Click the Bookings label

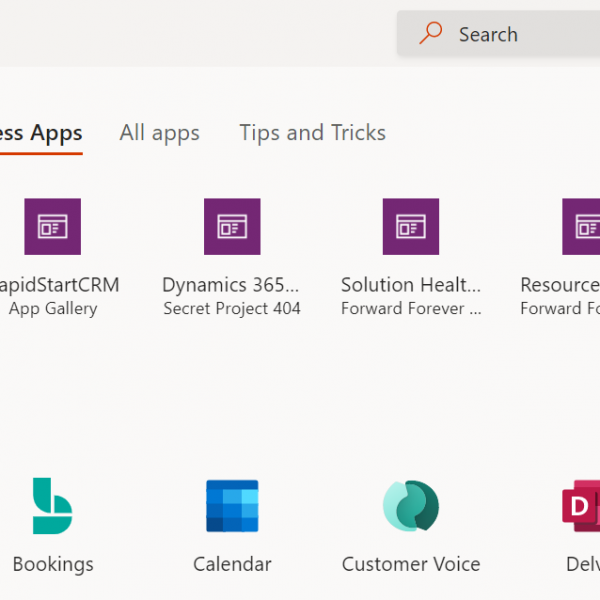tap(53, 565)
